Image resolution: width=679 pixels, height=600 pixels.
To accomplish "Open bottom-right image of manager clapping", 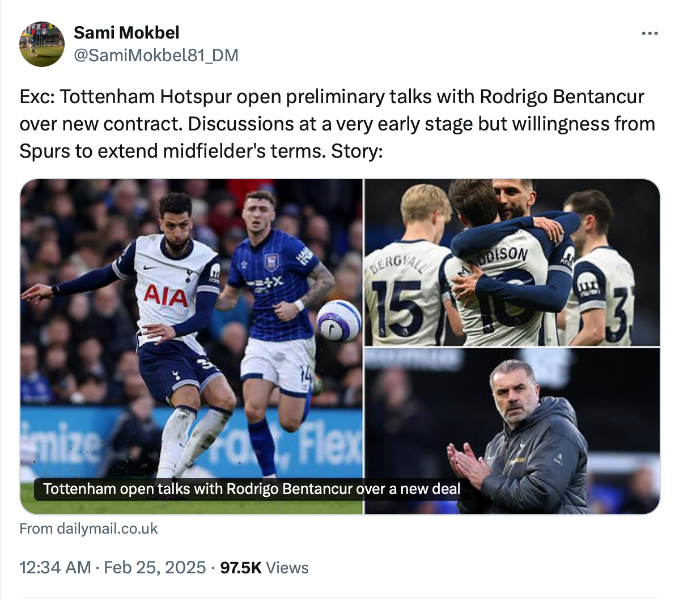I will [x=512, y=430].
